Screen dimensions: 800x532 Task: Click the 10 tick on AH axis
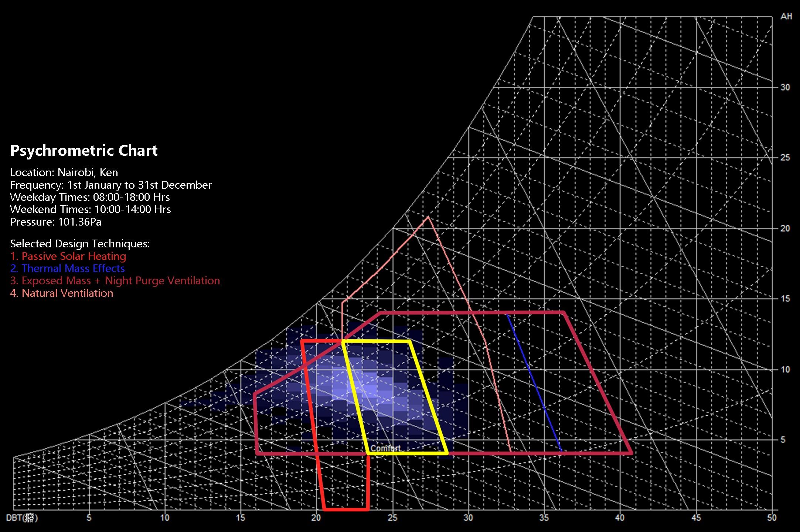coord(785,370)
